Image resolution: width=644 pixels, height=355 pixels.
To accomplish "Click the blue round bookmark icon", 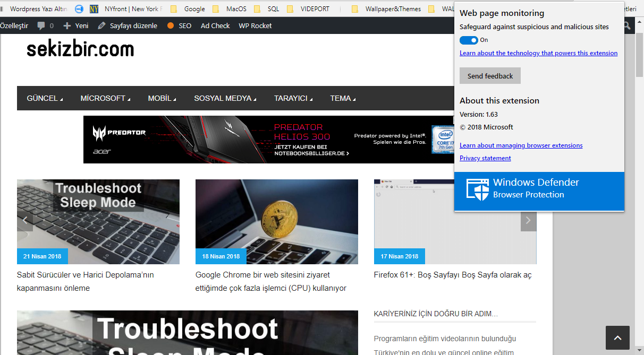I will [x=79, y=9].
